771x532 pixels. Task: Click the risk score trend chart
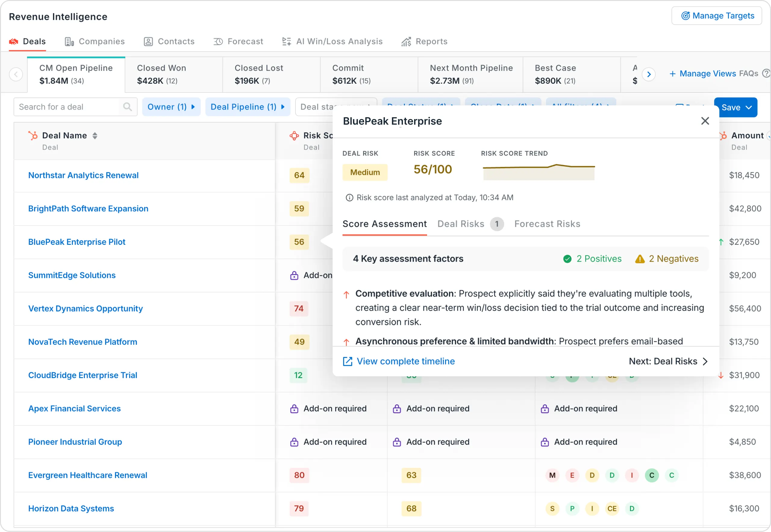[x=538, y=172]
